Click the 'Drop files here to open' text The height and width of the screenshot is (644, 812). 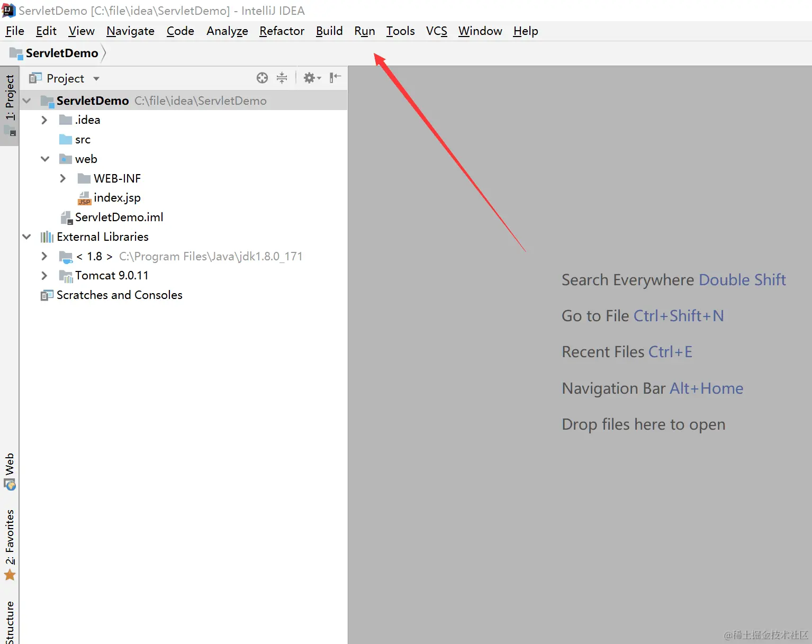(x=644, y=424)
